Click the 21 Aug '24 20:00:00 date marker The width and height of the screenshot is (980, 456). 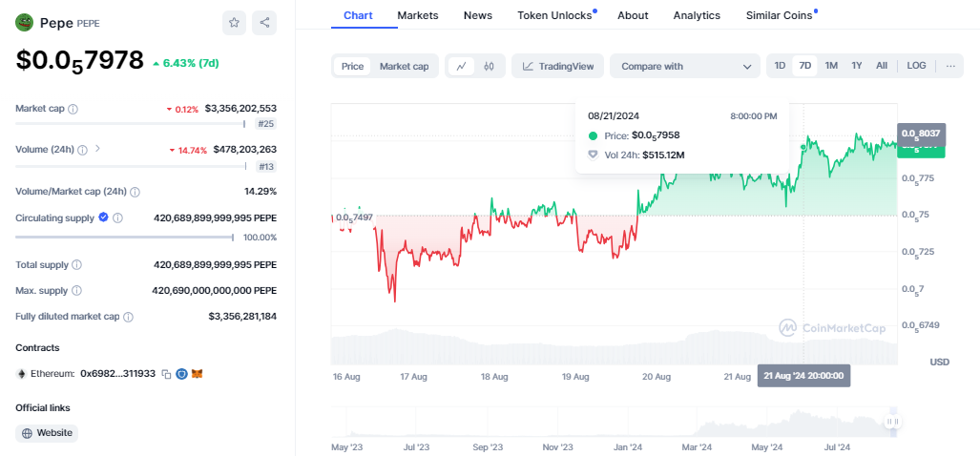click(x=803, y=376)
